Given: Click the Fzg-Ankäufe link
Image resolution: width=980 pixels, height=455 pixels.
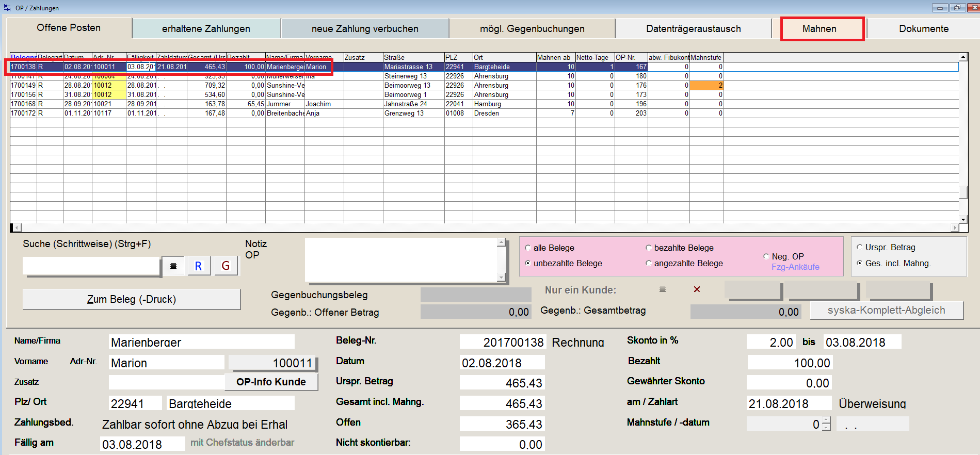Looking at the screenshot, I should pos(795,267).
